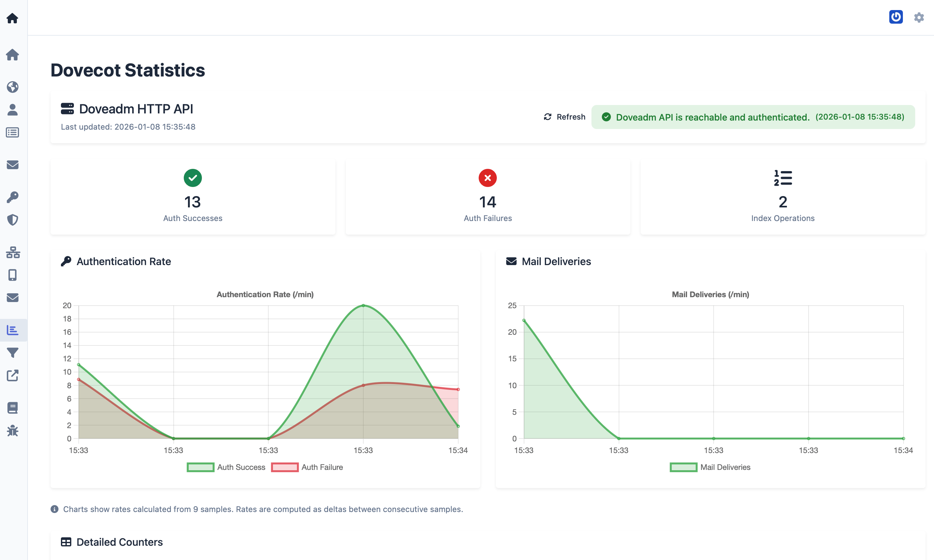
Task: Select the statistics chart sidebar item
Action: tap(12, 330)
